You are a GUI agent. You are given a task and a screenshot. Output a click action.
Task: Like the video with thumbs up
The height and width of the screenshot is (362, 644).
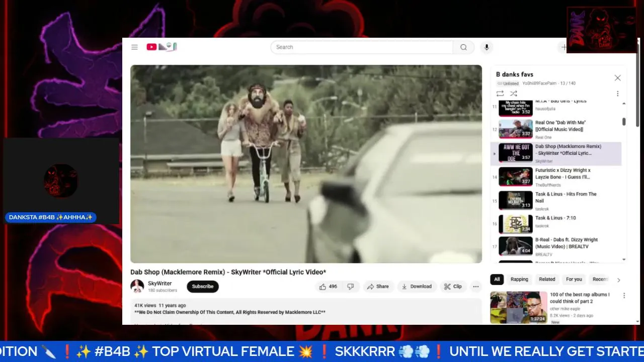328,287
